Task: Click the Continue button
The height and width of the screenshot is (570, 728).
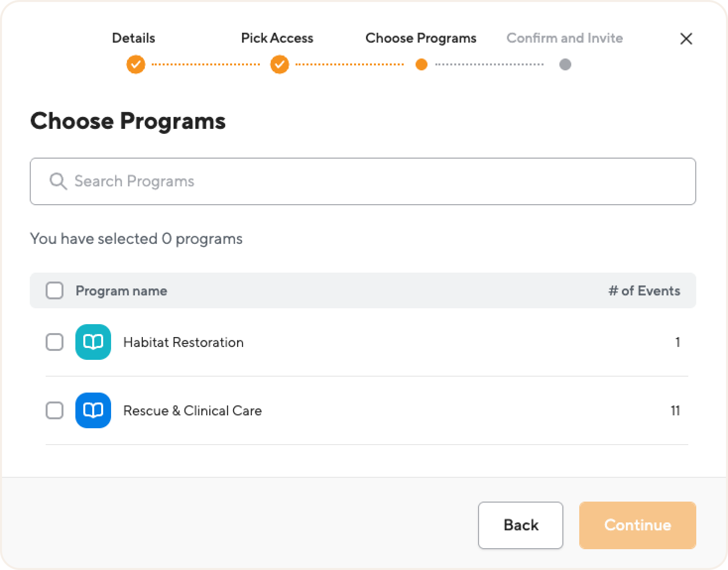Action: tap(638, 525)
